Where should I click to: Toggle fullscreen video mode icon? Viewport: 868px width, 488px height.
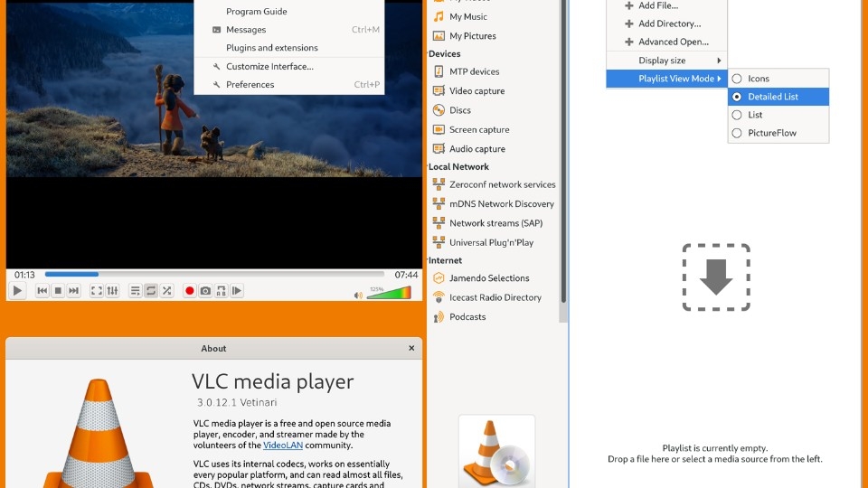click(97, 290)
